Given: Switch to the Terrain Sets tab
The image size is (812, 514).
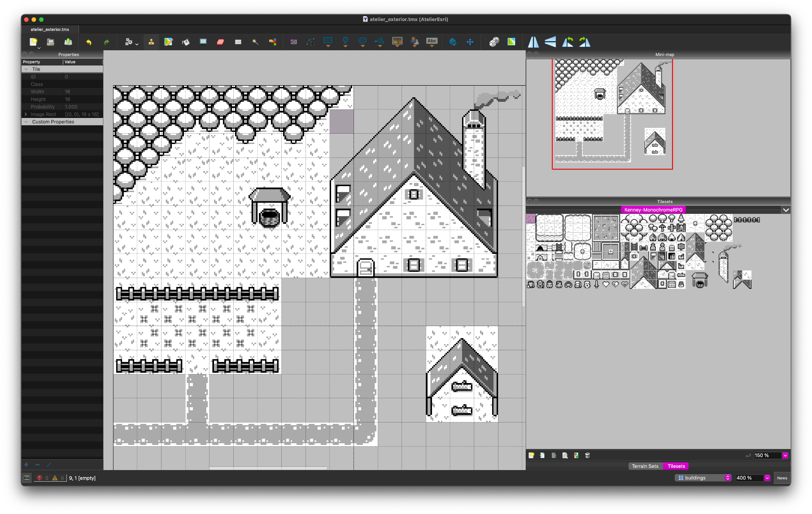Looking at the screenshot, I should (x=645, y=466).
